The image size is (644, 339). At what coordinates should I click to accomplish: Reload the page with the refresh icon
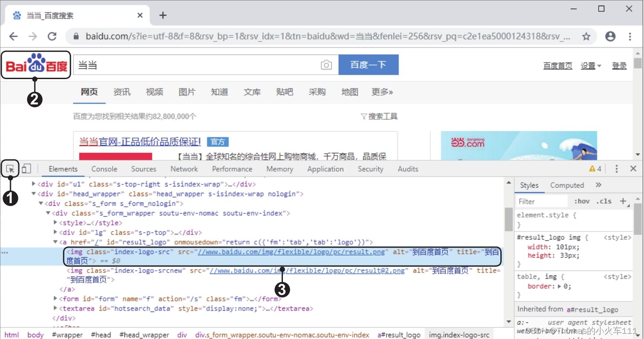(x=52, y=36)
